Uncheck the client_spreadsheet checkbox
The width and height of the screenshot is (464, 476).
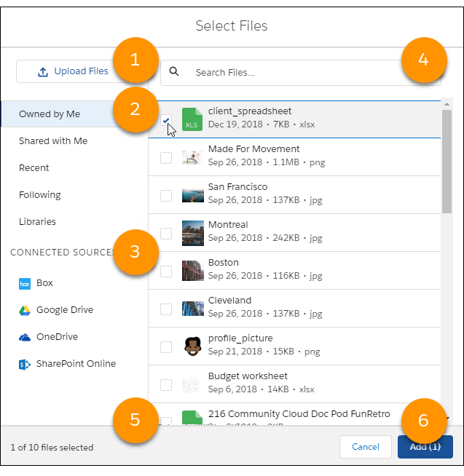tap(166, 120)
